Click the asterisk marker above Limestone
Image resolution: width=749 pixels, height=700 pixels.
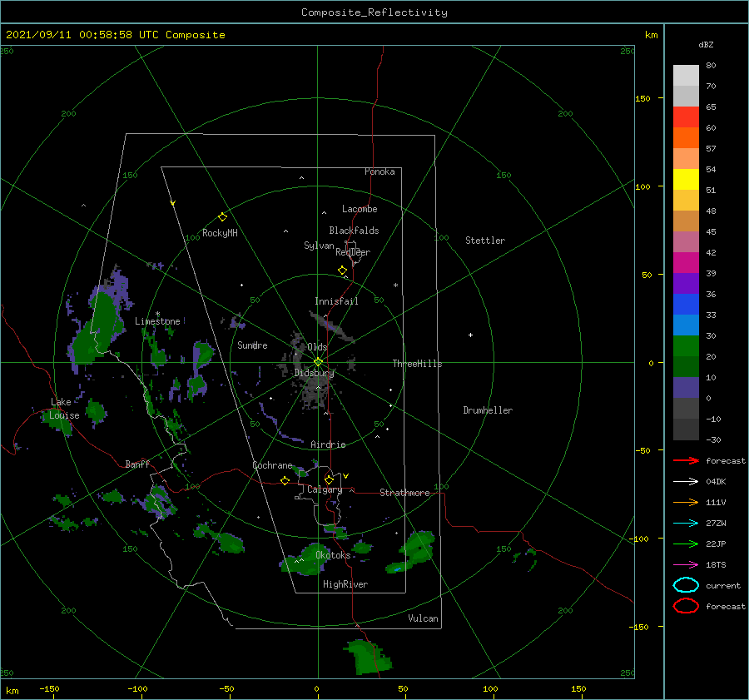157,314
